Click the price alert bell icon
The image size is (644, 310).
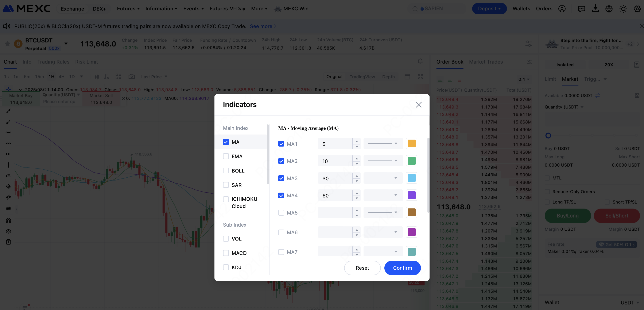(x=420, y=62)
